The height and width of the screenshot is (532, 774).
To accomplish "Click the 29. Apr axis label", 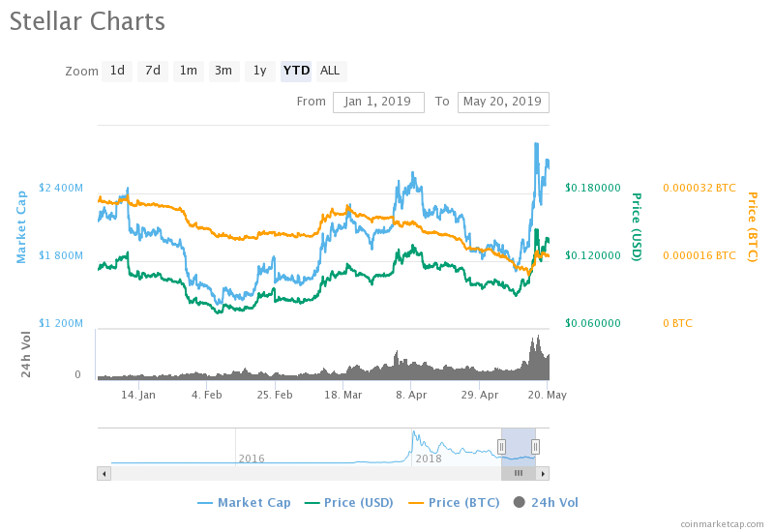I will click(480, 396).
